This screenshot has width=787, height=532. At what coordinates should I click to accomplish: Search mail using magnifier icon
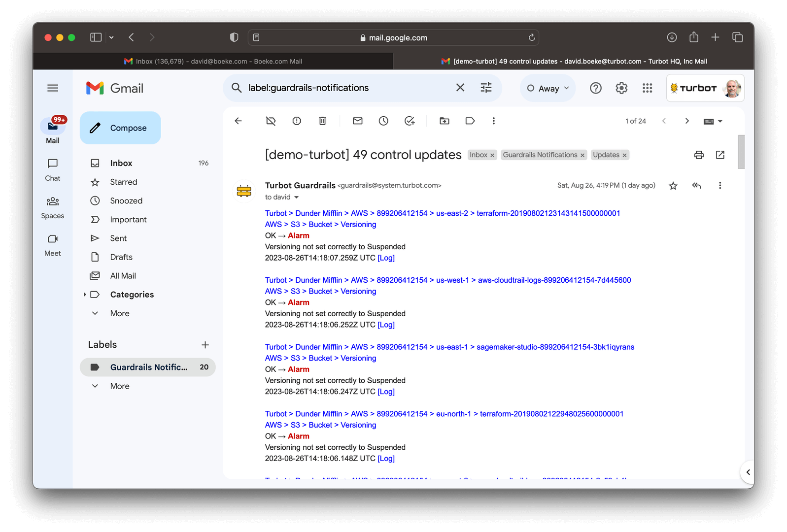coord(237,88)
